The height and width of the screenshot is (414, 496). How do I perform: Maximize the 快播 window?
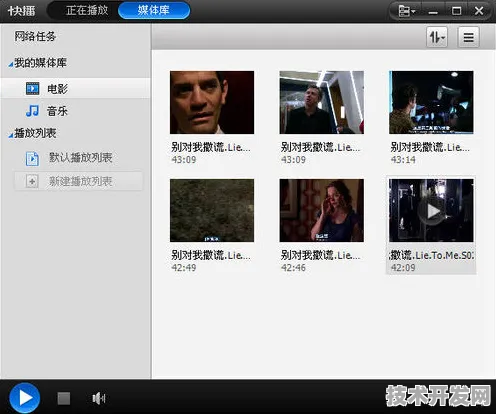pos(456,11)
